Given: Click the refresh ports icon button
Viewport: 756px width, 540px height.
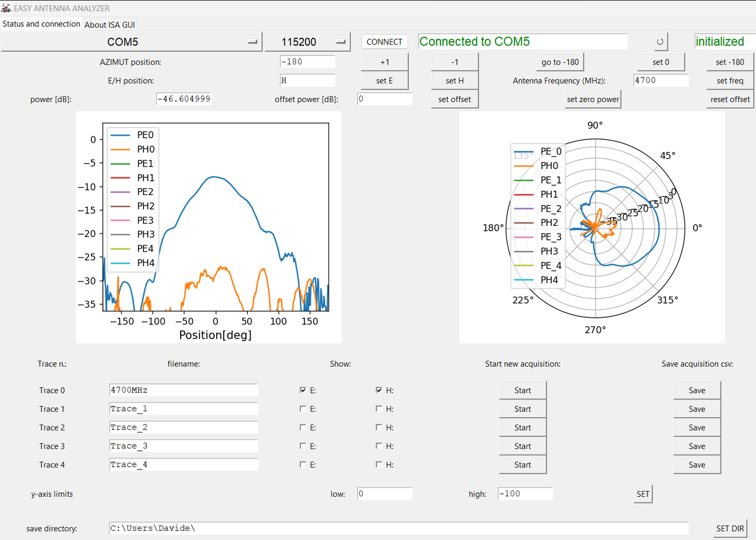Looking at the screenshot, I should point(660,42).
